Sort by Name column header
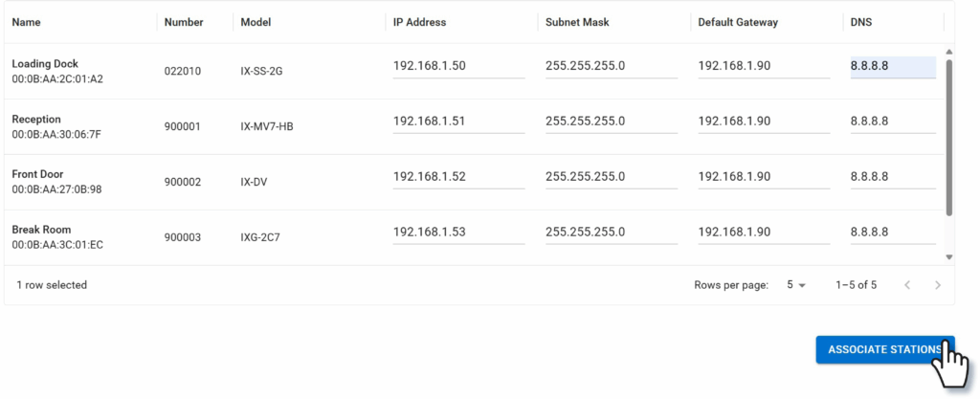 pyautogui.click(x=27, y=22)
